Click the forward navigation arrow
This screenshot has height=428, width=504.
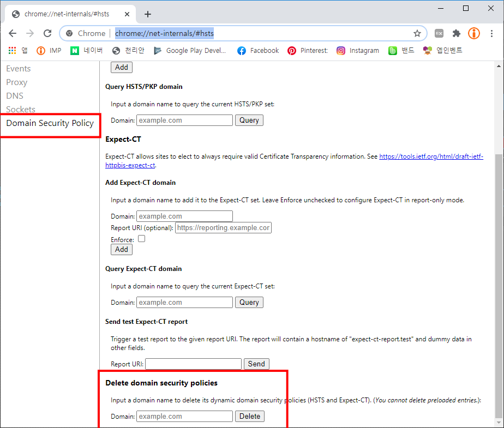tap(30, 33)
